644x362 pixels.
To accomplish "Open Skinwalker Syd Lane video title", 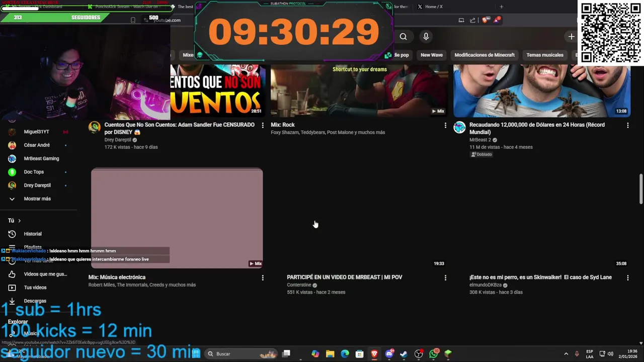I will point(540,277).
